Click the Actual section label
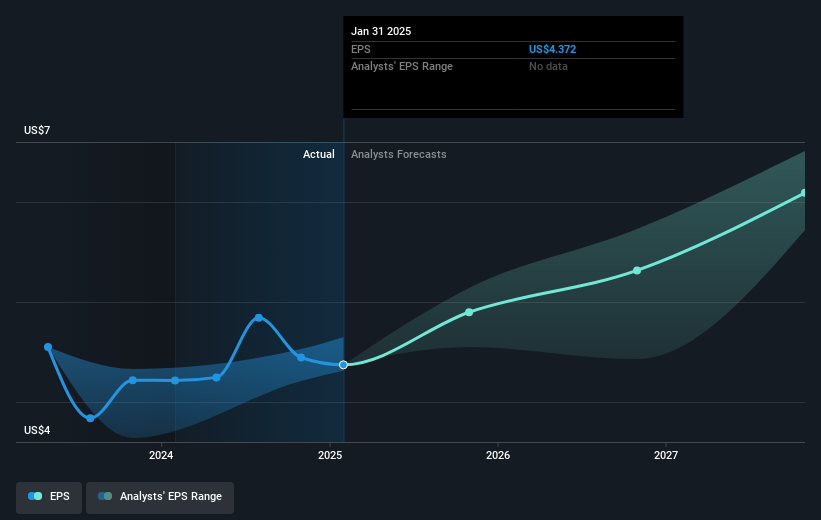 [x=318, y=154]
